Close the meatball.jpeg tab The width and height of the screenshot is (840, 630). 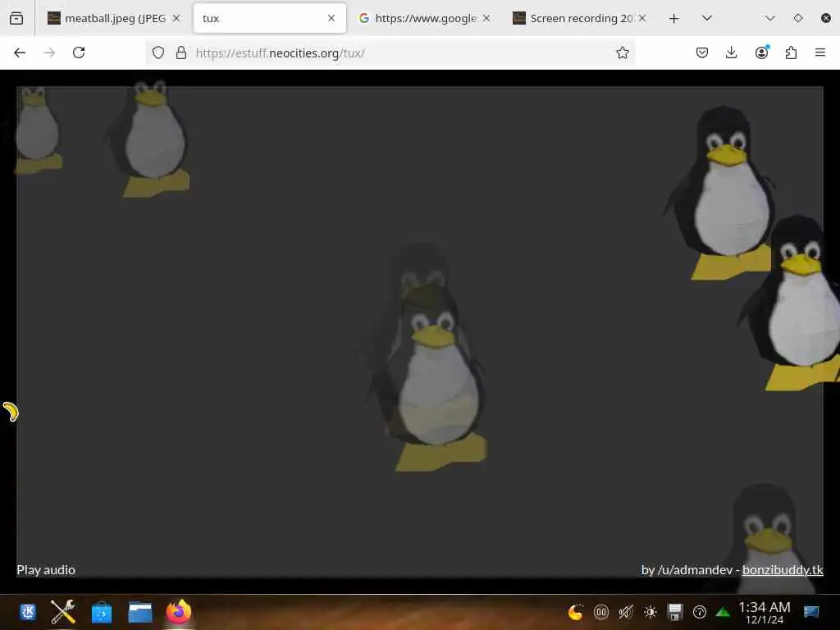[176, 18]
